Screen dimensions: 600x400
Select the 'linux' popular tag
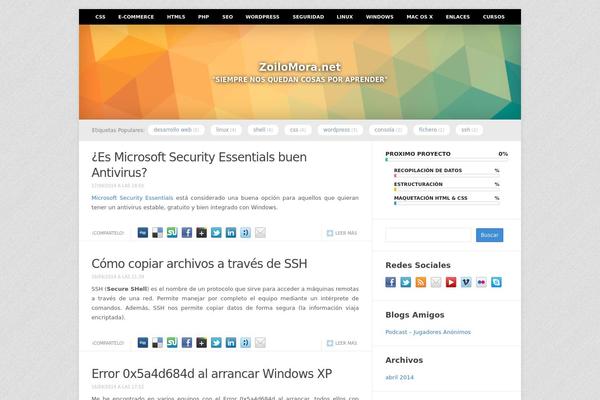point(226,130)
